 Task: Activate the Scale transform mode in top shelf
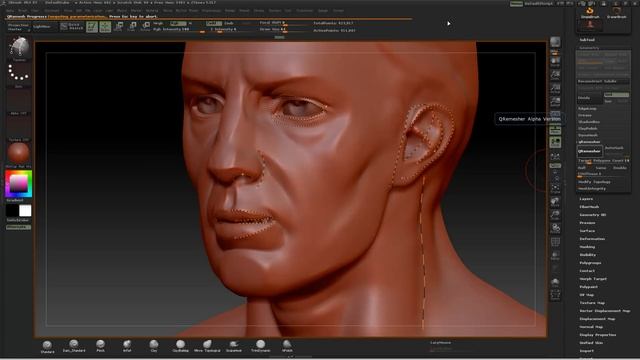coord(132,27)
